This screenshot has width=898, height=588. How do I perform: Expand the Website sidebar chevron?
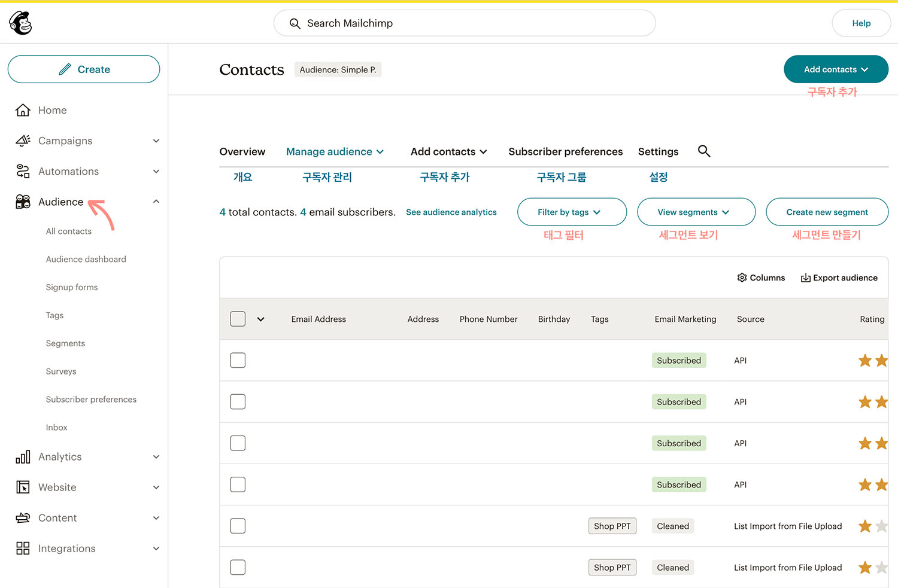coord(156,488)
